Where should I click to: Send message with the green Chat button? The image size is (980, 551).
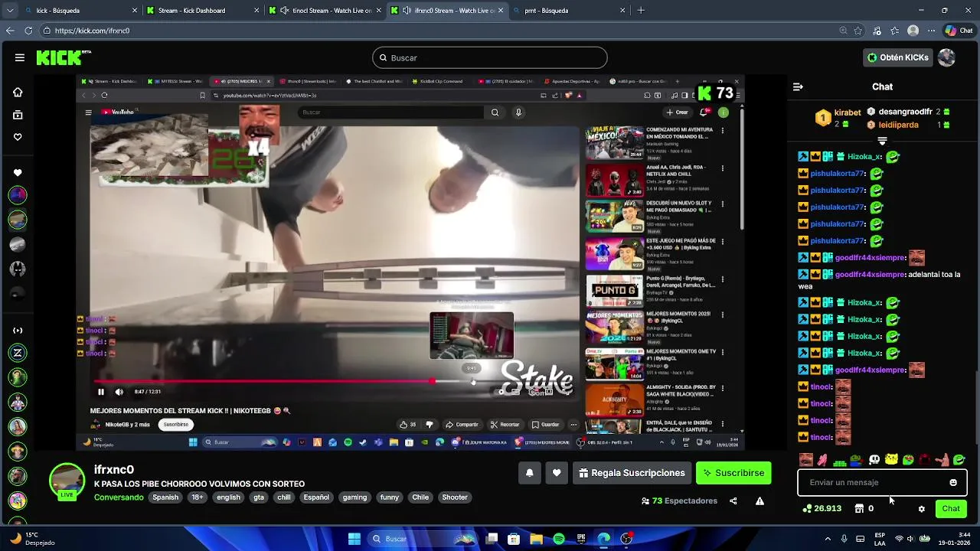click(951, 509)
